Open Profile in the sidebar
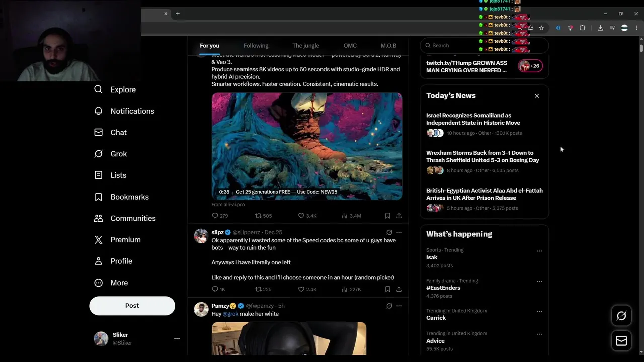The image size is (644, 362). click(x=113, y=261)
